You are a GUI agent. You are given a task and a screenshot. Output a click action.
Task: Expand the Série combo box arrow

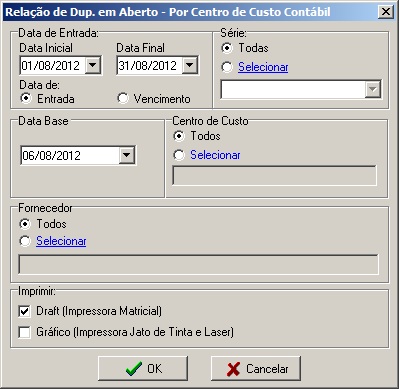click(373, 89)
